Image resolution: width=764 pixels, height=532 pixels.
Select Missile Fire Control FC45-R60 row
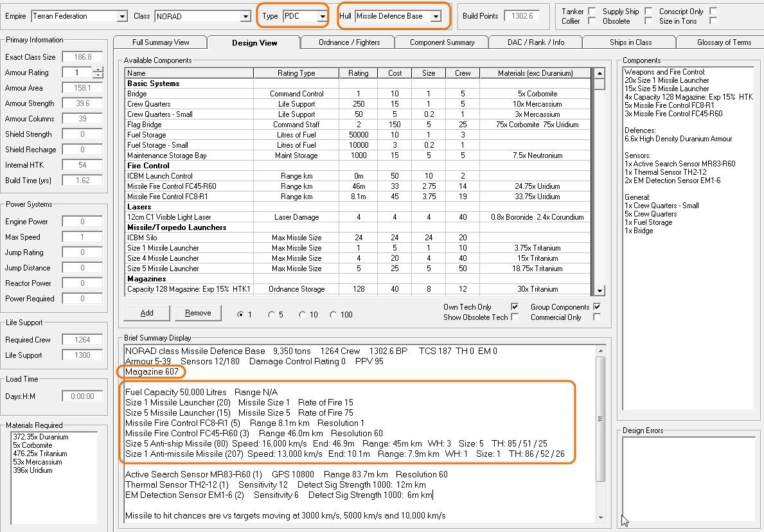point(358,186)
